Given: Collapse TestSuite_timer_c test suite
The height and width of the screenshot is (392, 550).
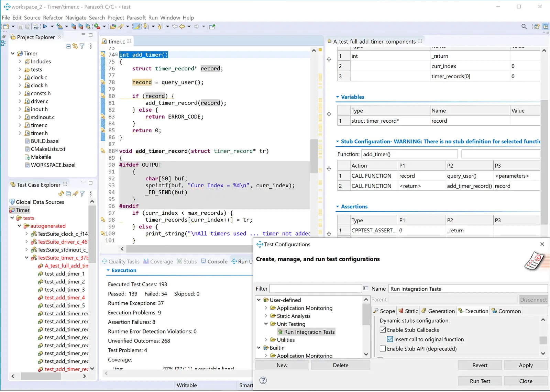Looking at the screenshot, I should 26,258.
